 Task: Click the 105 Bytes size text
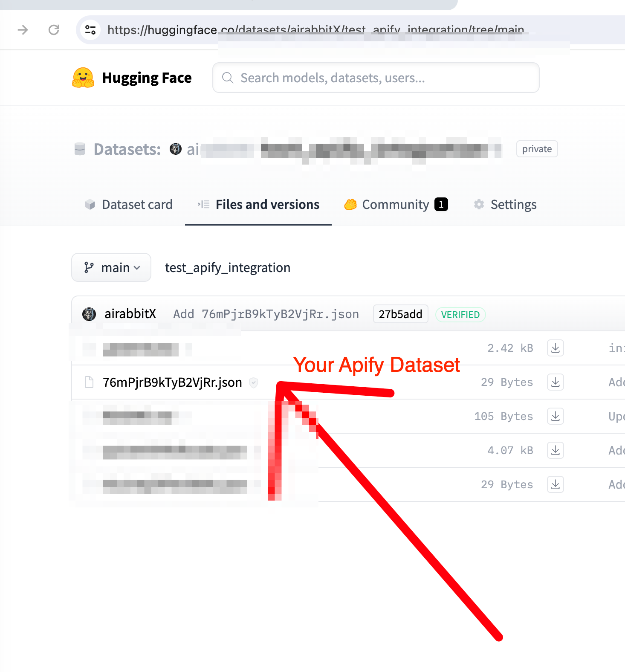point(503,416)
